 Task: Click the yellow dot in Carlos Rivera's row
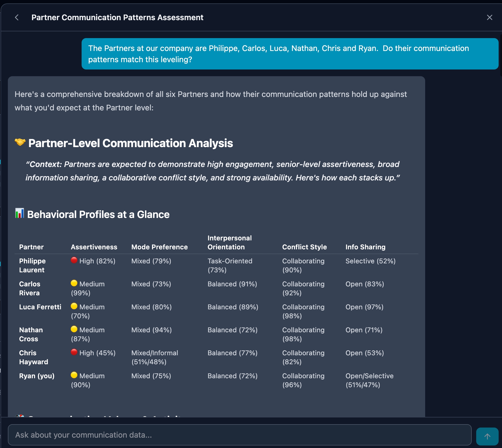point(74,283)
